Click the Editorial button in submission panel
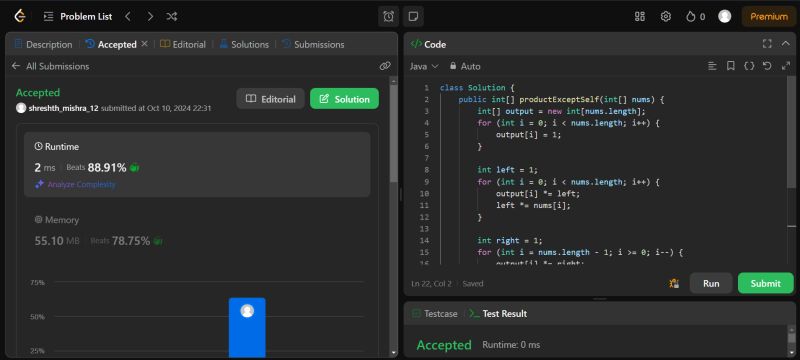The image size is (800, 360). [x=270, y=99]
